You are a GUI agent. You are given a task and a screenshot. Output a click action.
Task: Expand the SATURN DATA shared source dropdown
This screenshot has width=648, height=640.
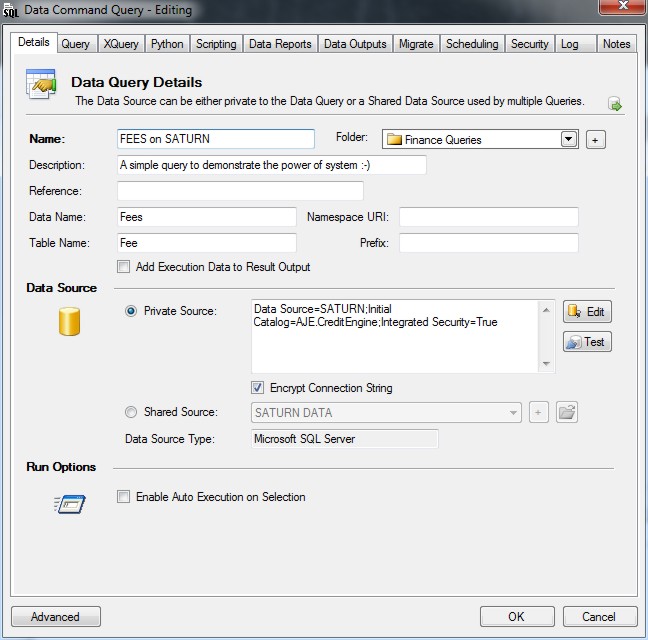(x=514, y=412)
